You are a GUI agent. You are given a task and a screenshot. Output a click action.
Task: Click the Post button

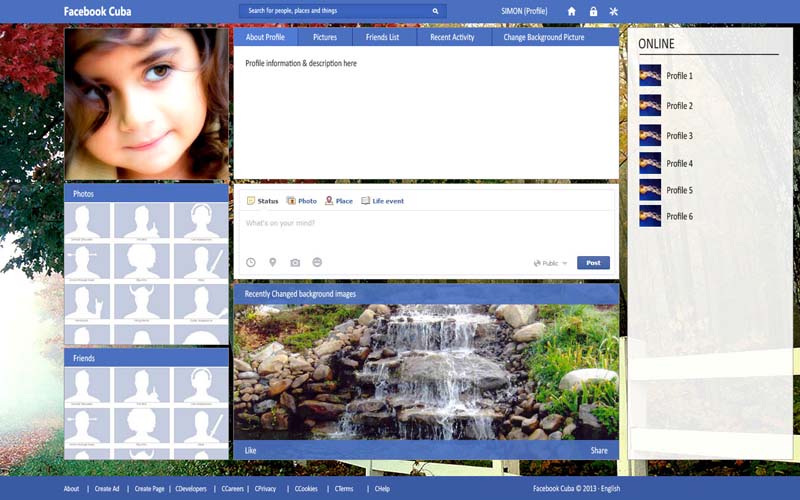(593, 263)
